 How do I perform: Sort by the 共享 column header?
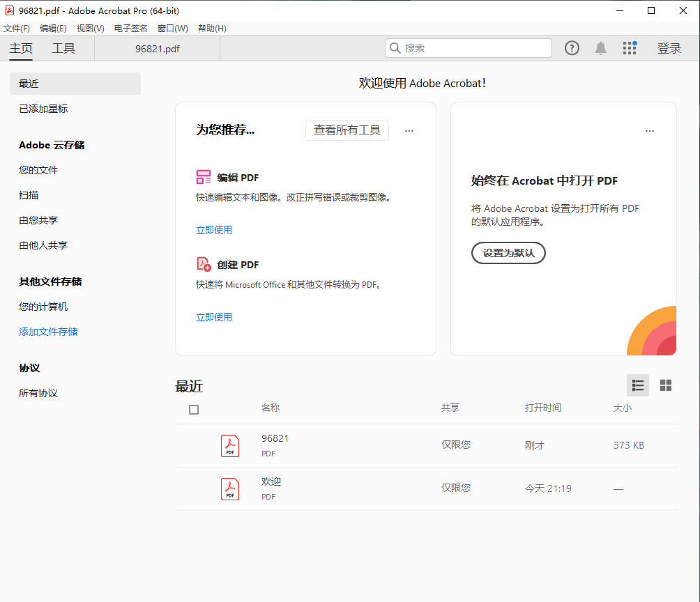pyautogui.click(x=450, y=408)
